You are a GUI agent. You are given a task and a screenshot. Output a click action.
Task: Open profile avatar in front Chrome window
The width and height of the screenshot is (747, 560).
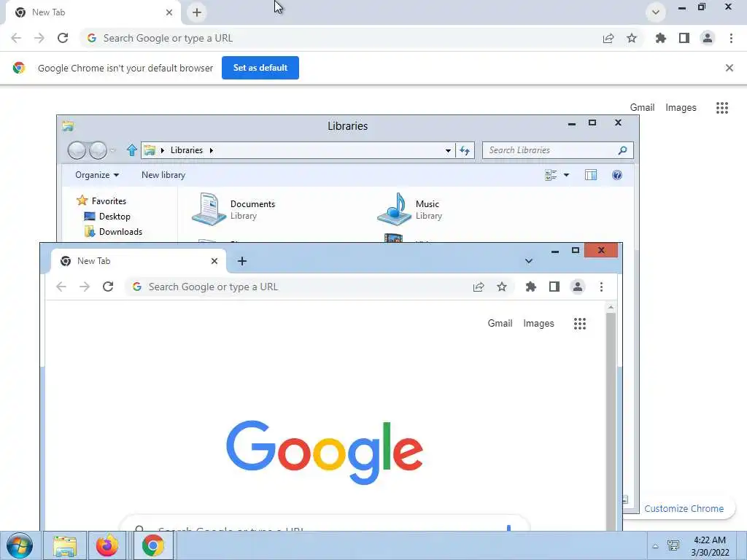point(578,287)
